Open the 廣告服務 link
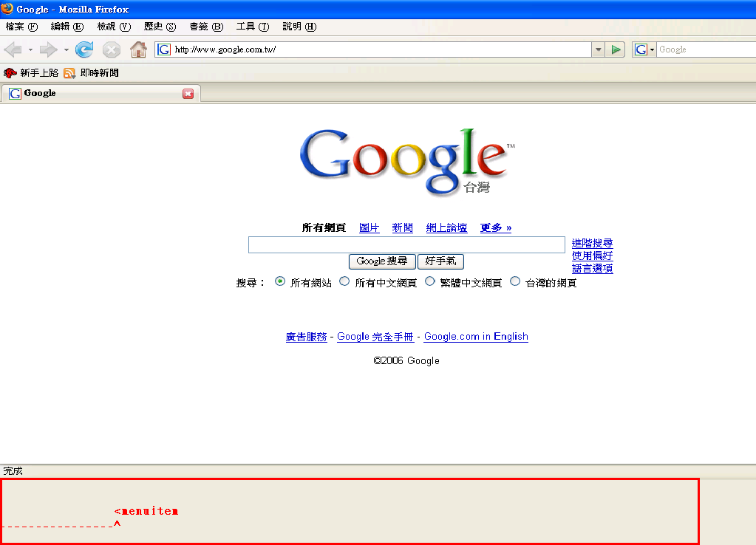Viewport: 756px width, 545px height. coord(306,337)
